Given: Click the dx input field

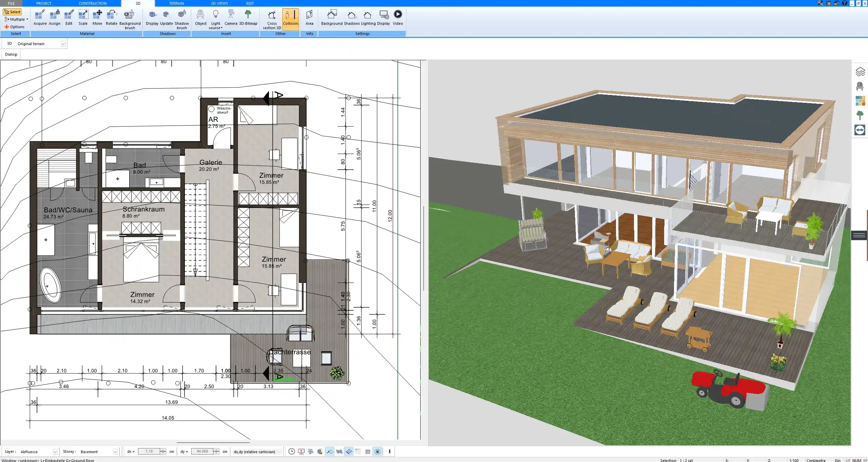Looking at the screenshot, I should pyautogui.click(x=149, y=451).
